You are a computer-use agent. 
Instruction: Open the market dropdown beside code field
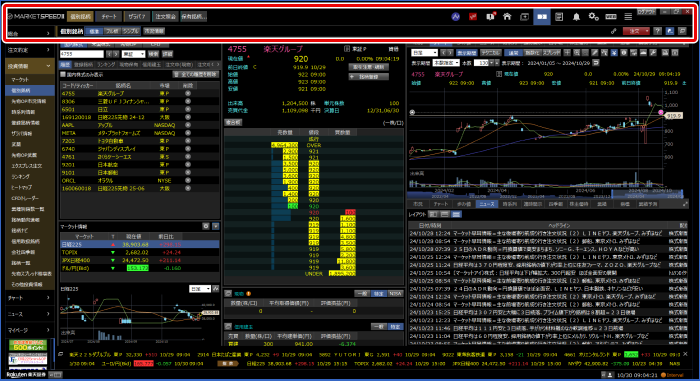pyautogui.click(x=133, y=54)
